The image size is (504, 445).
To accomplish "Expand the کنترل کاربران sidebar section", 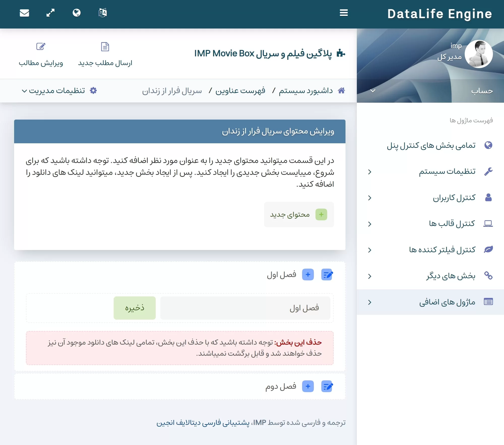I will 454,198.
